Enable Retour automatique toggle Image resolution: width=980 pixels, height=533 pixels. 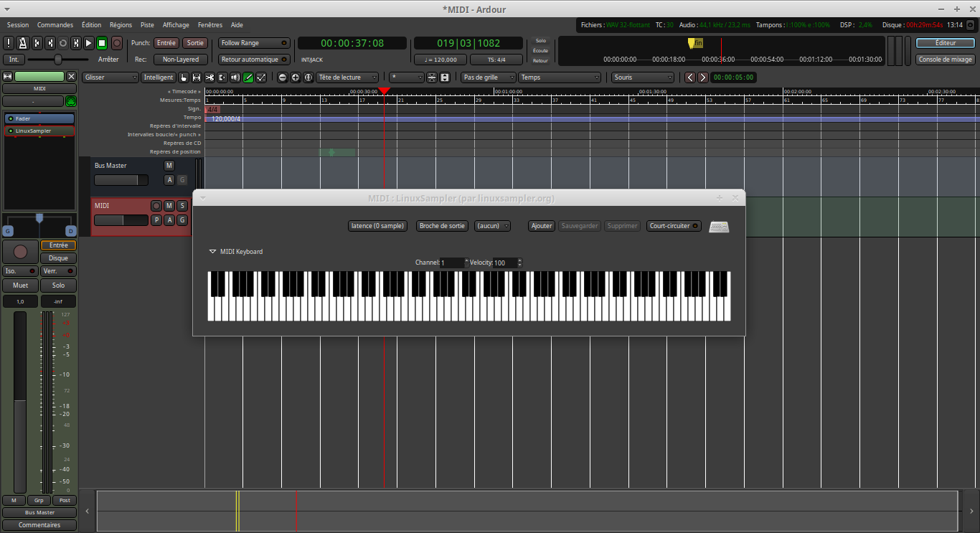(254, 60)
